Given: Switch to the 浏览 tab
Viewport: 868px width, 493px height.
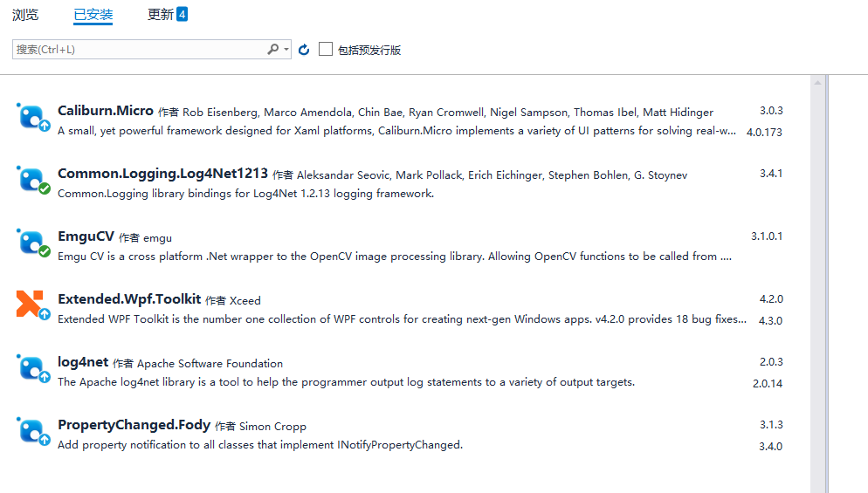Looking at the screenshot, I should tap(25, 14).
